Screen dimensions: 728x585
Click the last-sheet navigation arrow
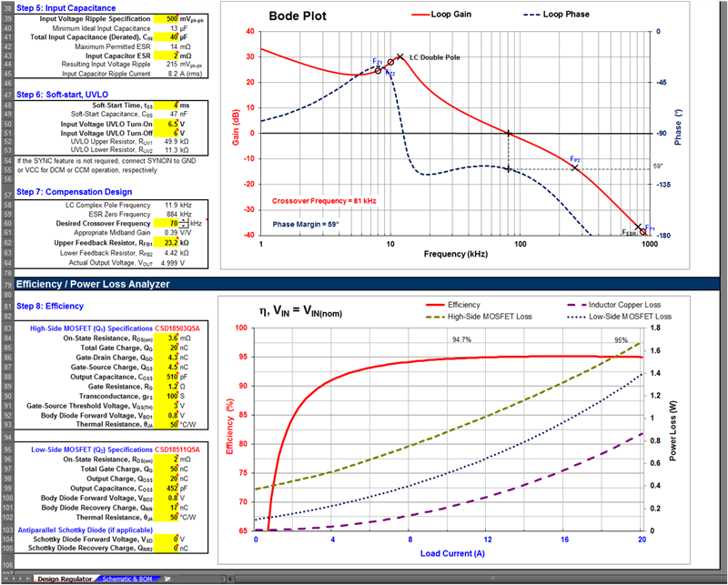29,579
